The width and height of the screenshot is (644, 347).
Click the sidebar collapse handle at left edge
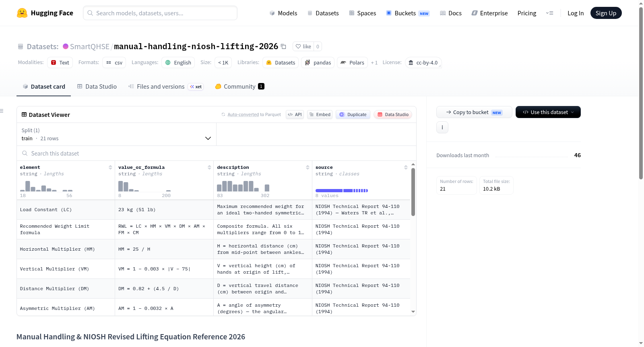[x=2, y=111]
